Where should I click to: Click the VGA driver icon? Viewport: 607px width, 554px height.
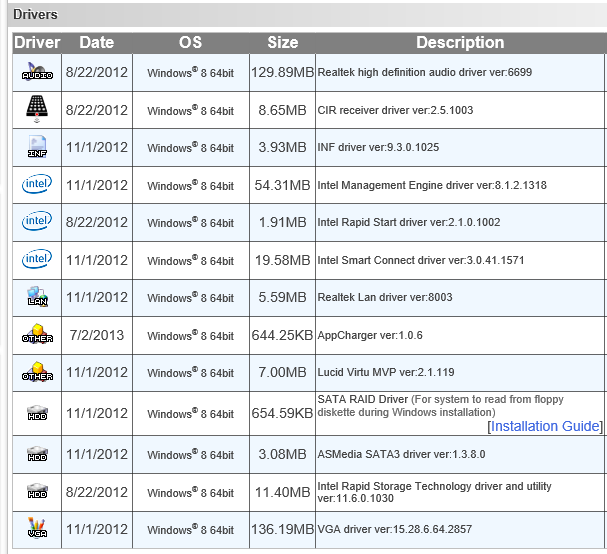37,528
